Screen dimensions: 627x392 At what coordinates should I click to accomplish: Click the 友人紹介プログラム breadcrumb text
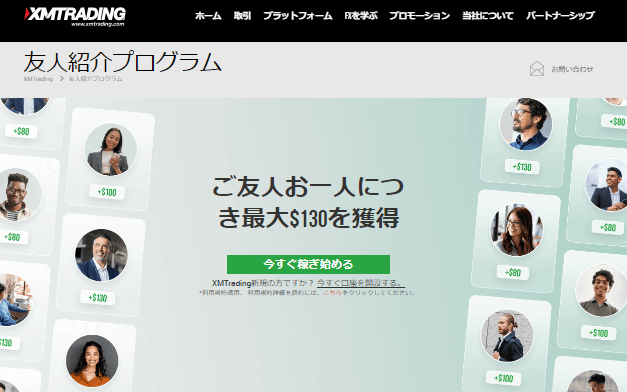coord(95,79)
